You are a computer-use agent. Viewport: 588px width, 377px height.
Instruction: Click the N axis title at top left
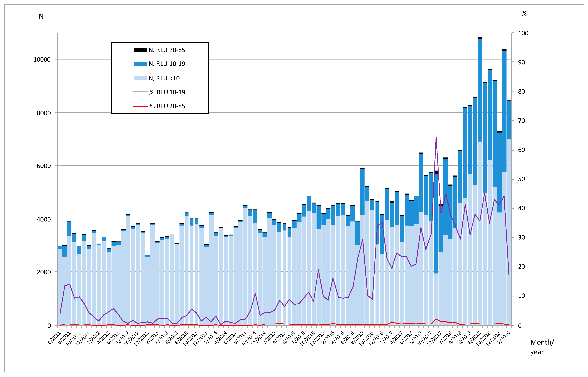[x=41, y=16]
